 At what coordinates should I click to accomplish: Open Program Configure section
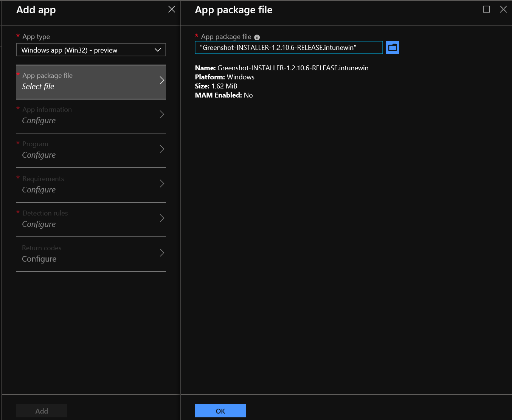point(91,151)
